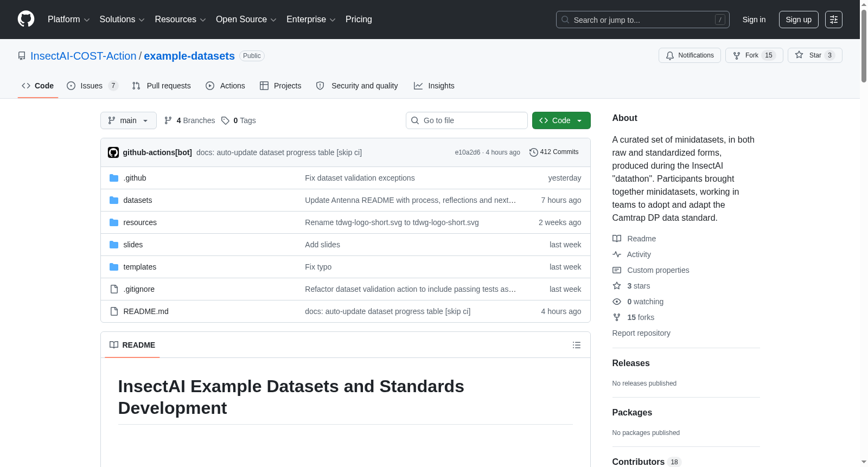Open the 'Fix typo' commit message
This screenshot has width=868, height=467.
pyautogui.click(x=318, y=267)
